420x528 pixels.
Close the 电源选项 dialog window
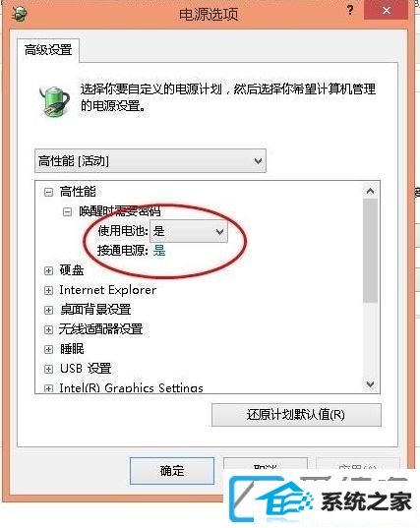click(x=386, y=10)
